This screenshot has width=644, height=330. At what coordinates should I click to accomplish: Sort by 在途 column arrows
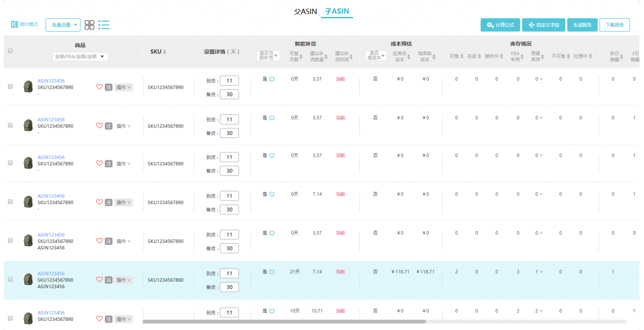coord(480,56)
